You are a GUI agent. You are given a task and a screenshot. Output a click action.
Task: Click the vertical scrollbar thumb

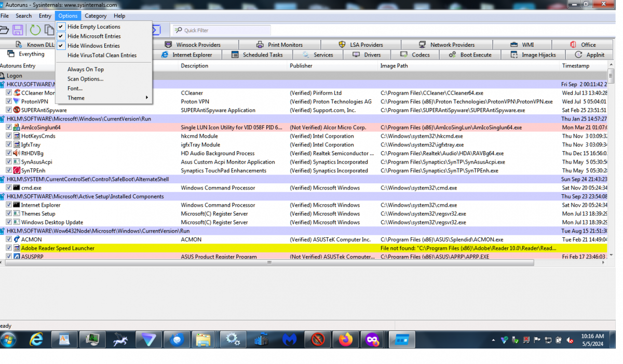pos(612,77)
